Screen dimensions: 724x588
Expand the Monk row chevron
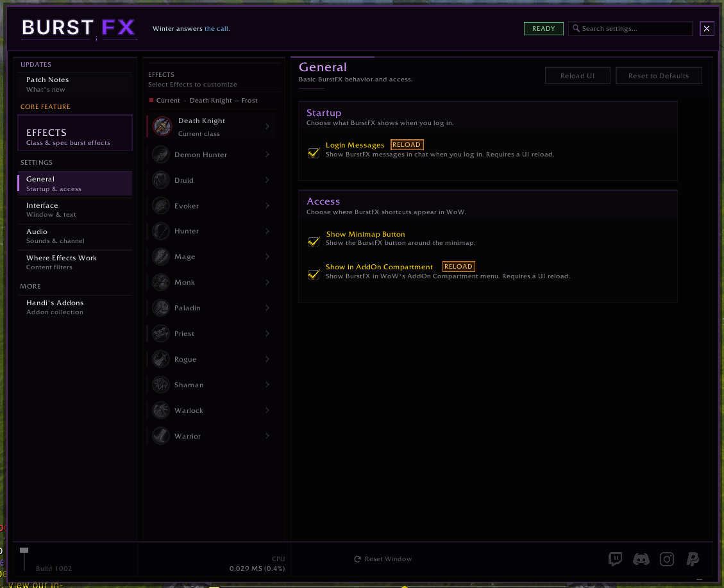pos(267,283)
